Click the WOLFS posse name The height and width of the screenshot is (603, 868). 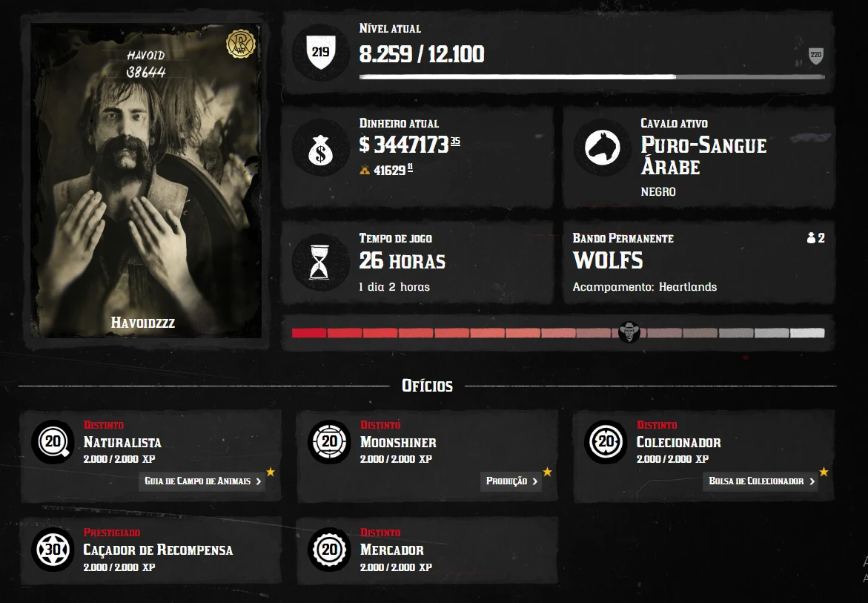(608, 260)
